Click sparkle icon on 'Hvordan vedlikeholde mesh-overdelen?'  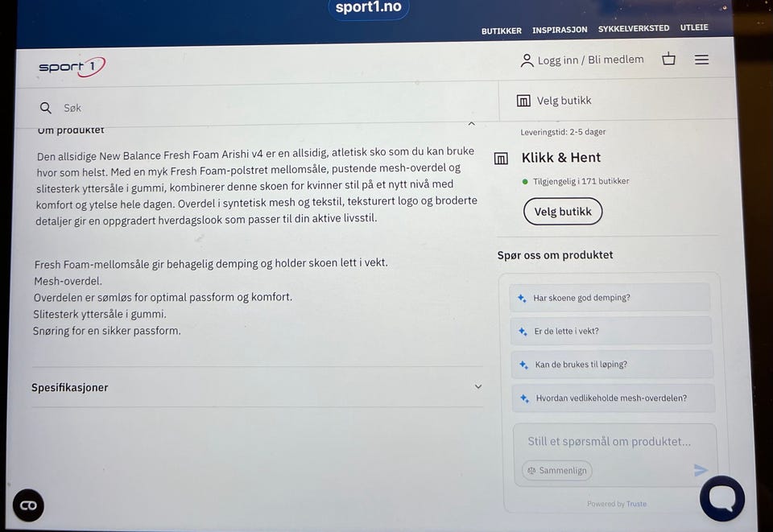524,398
